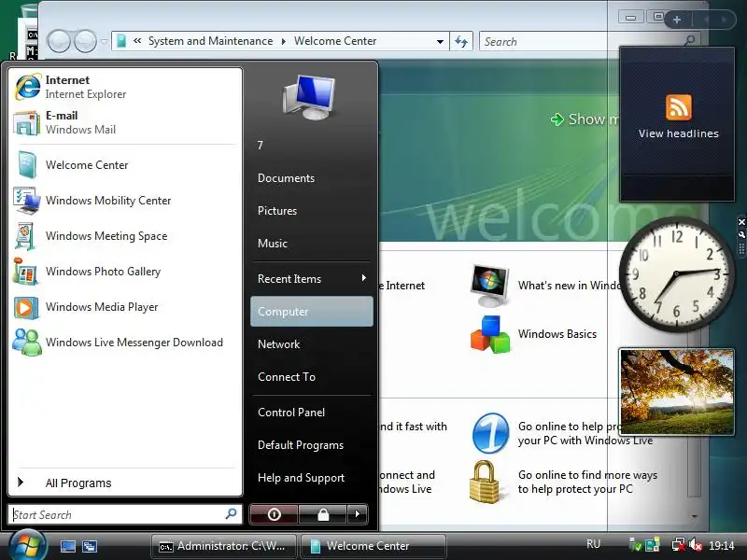Switch to Welcome Center taskbar button
Image resolution: width=747 pixels, height=560 pixels.
[373, 546]
